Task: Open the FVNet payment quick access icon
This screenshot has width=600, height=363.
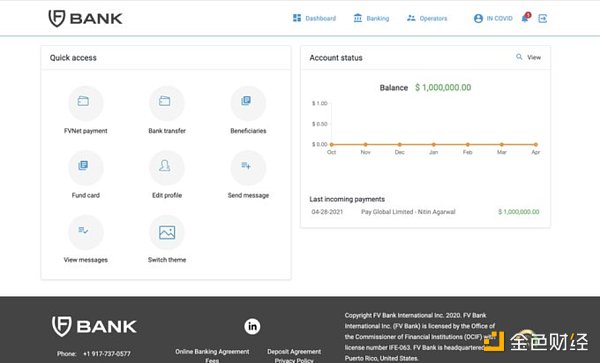Action: pyautogui.click(x=85, y=103)
